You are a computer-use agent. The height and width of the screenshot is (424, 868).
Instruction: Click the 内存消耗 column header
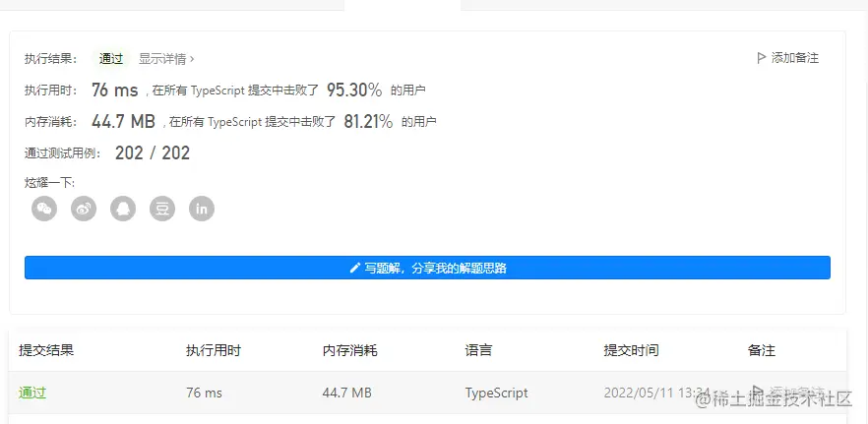[350, 350]
